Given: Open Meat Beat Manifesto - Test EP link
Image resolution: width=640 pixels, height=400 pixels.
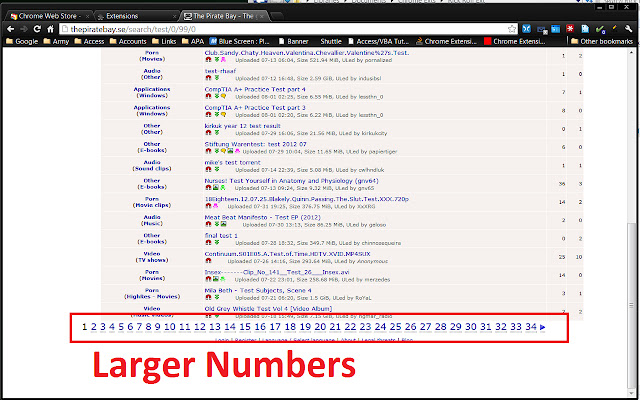Looking at the screenshot, I should coord(262,218).
